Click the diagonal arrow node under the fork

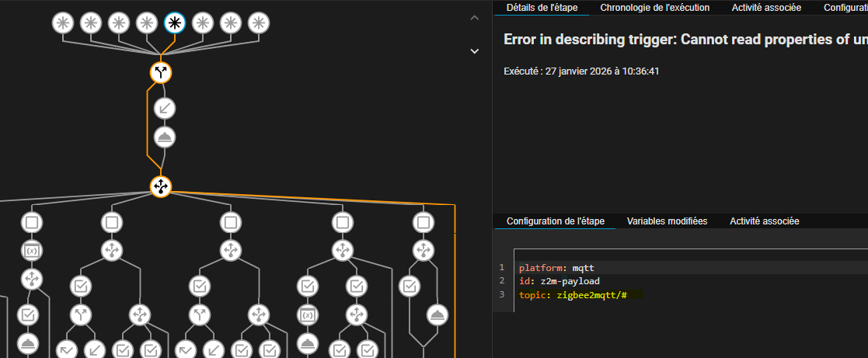[x=165, y=108]
